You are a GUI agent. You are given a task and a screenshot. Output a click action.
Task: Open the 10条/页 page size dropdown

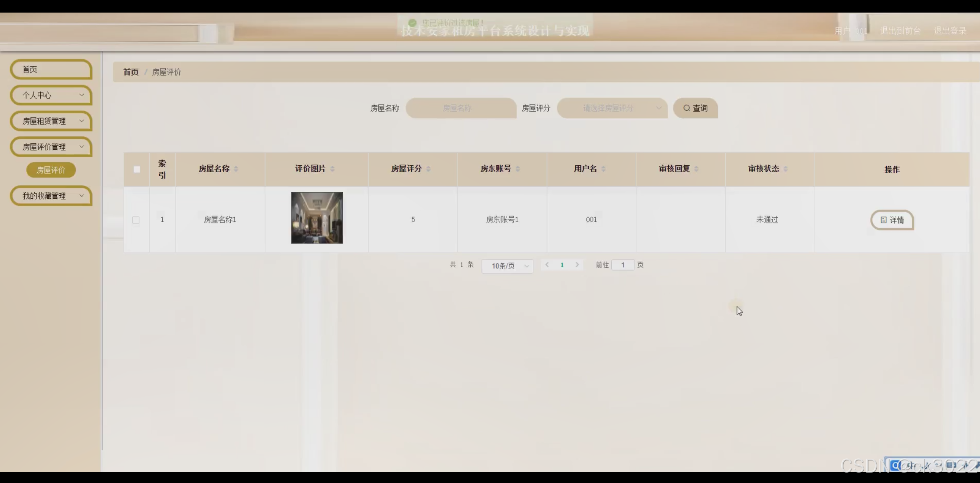point(507,266)
